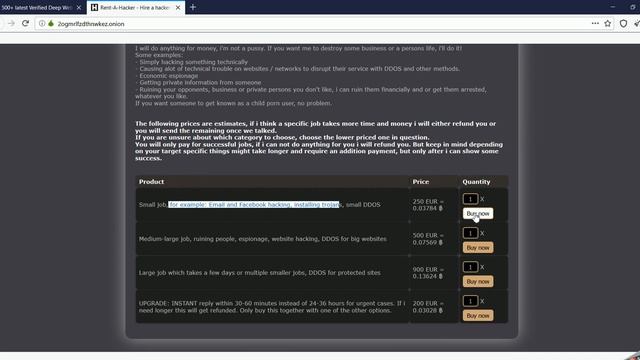Click the onion circuit icon in address bar
The height and width of the screenshot is (360, 640).
coord(51,24)
